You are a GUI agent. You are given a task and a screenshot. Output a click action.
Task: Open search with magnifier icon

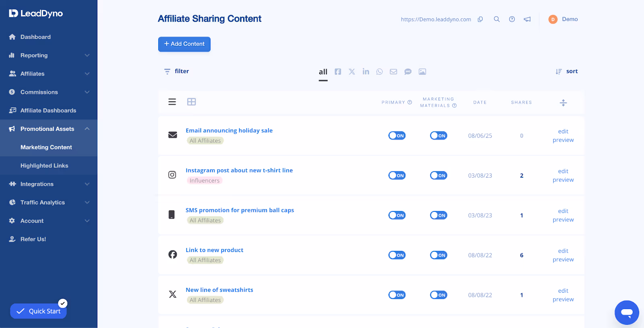497,19
